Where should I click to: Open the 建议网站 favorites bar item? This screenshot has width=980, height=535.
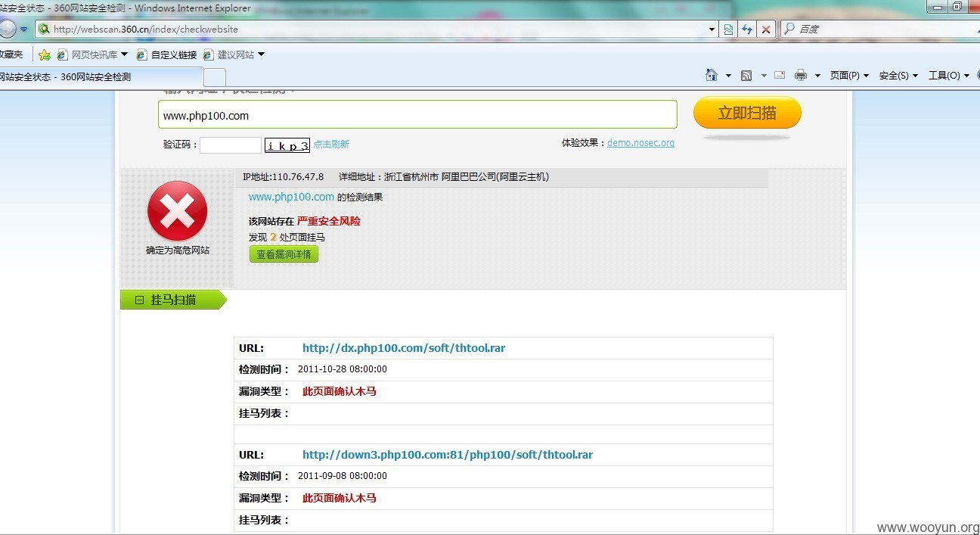click(234, 54)
